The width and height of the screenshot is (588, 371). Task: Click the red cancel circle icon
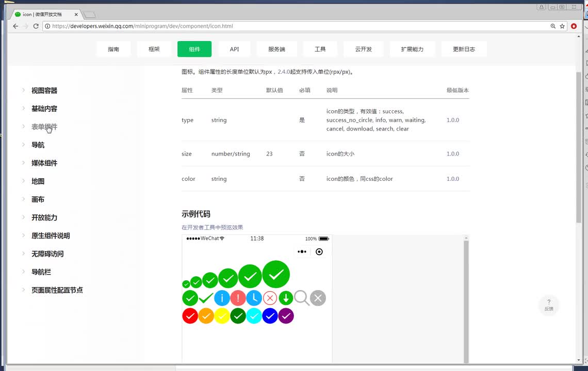point(270,298)
